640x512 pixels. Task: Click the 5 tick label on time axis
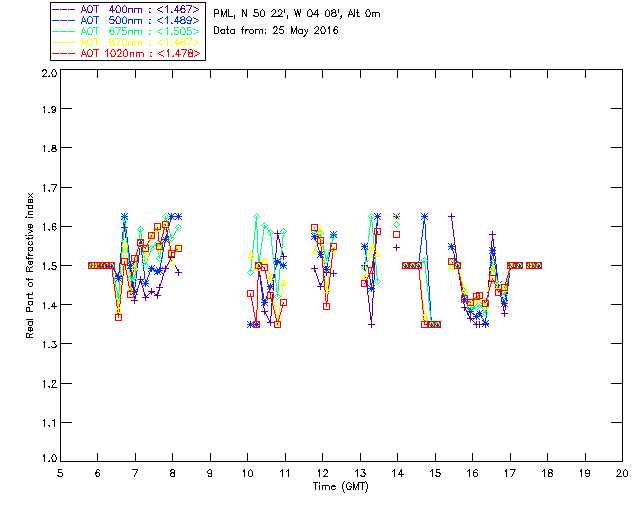(60, 474)
